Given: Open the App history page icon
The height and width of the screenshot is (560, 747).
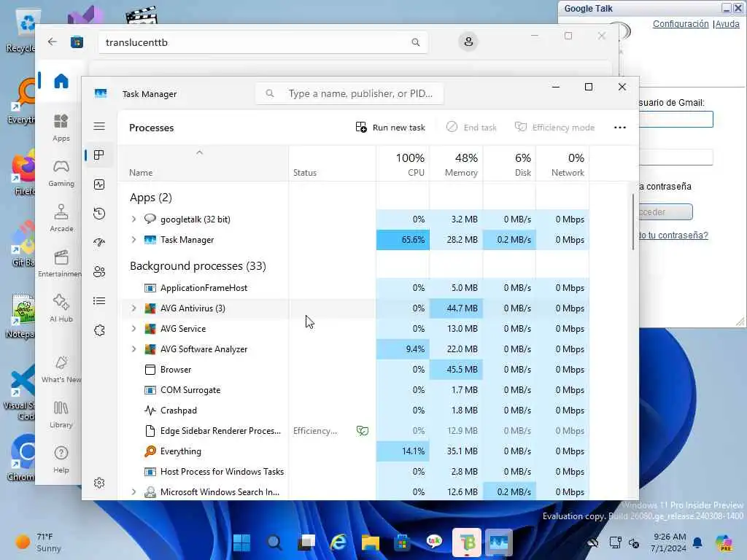Looking at the screenshot, I should tap(99, 214).
